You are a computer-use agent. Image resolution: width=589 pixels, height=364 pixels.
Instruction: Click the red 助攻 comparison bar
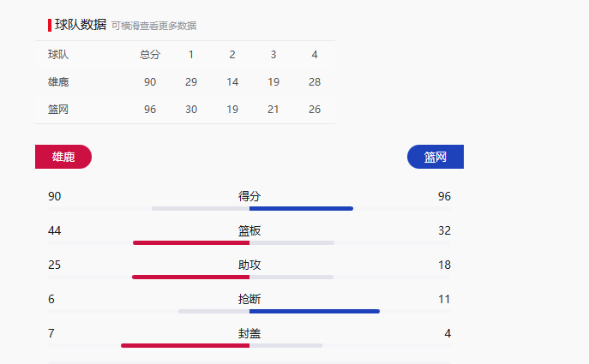click(190, 277)
